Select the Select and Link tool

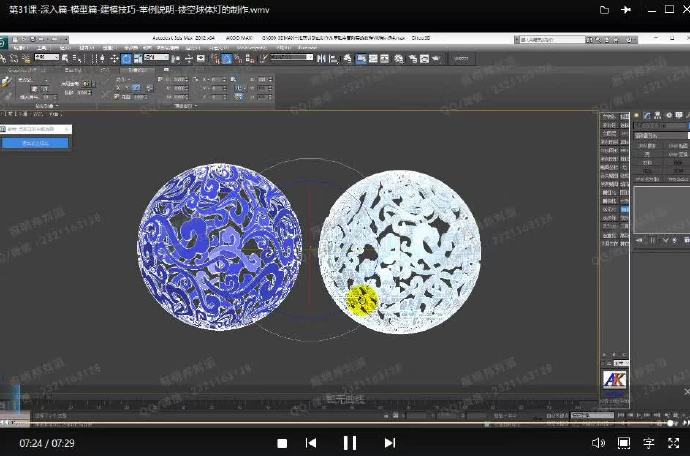[4, 59]
